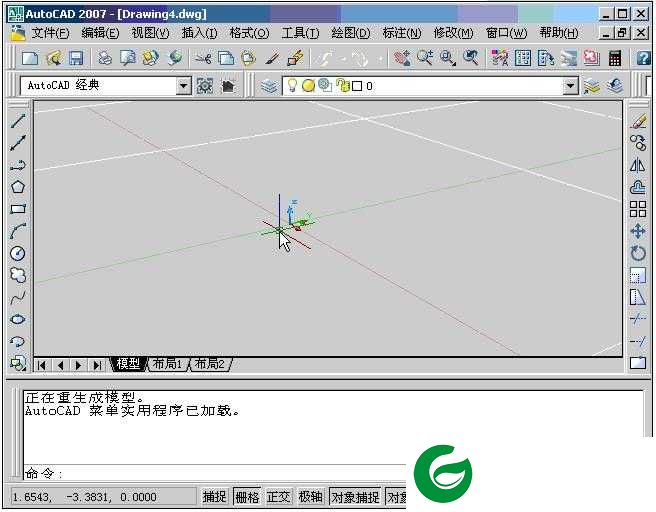Expand the layer list dropdown arrow
Screen dimensions: 656x512
(x=570, y=86)
